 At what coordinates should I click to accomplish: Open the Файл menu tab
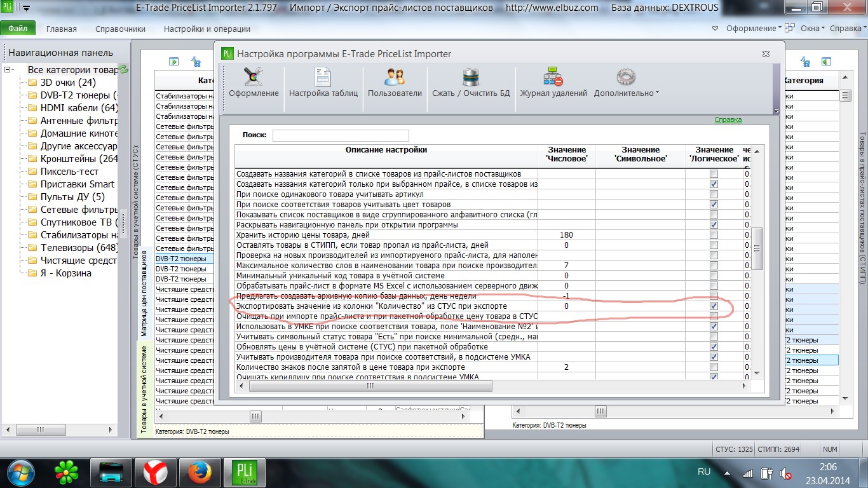click(x=18, y=29)
